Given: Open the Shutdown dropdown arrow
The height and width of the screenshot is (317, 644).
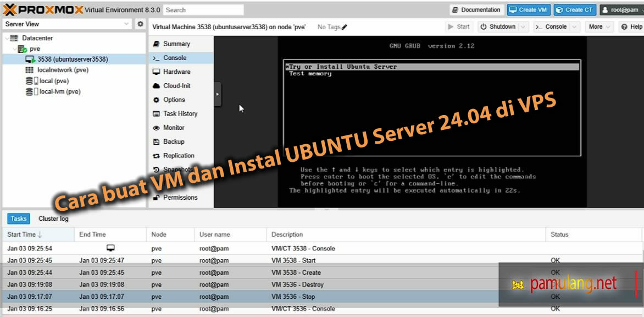Looking at the screenshot, I should click(x=523, y=27).
